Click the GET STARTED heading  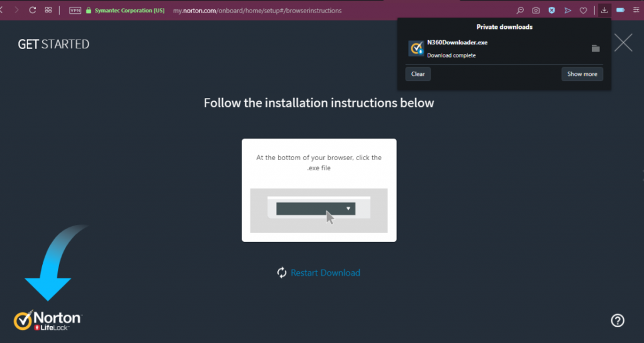pyautogui.click(x=53, y=44)
